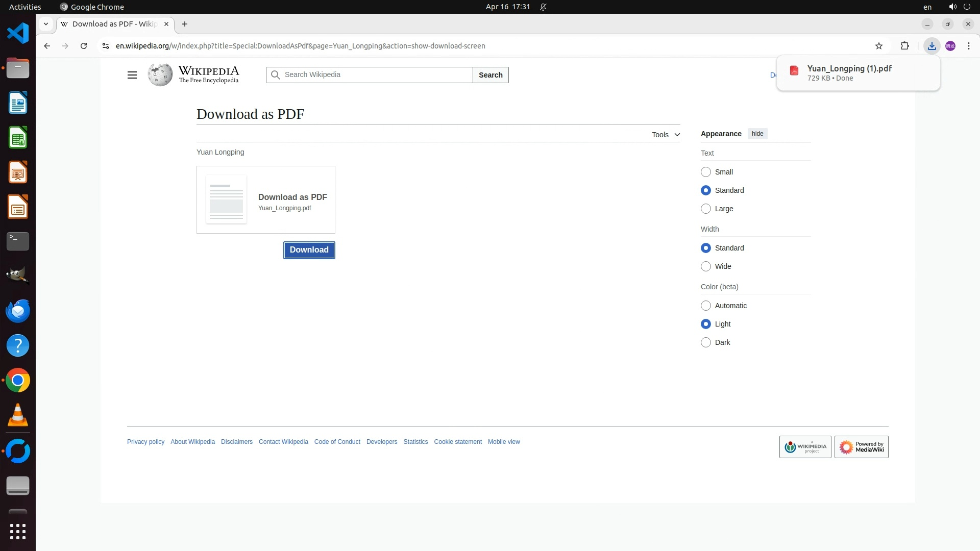Select the Small text size option
Image resolution: width=980 pixels, height=551 pixels.
tap(706, 172)
